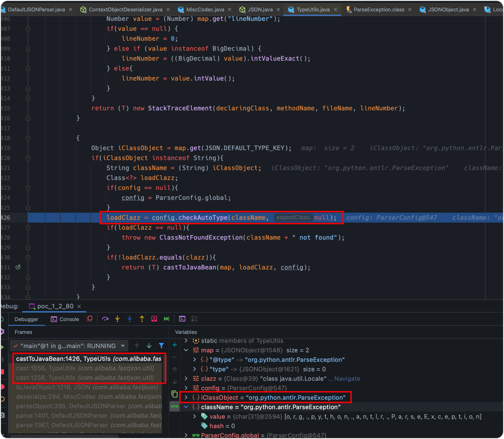This screenshot has height=439, width=504.
Task: Switch to ContextObjectDeserializer.java tab
Action: point(125,9)
